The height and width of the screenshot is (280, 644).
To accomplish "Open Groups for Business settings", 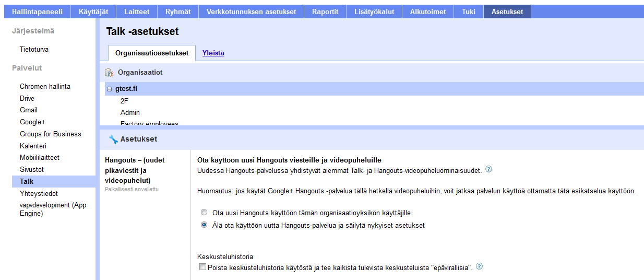I will pos(51,134).
